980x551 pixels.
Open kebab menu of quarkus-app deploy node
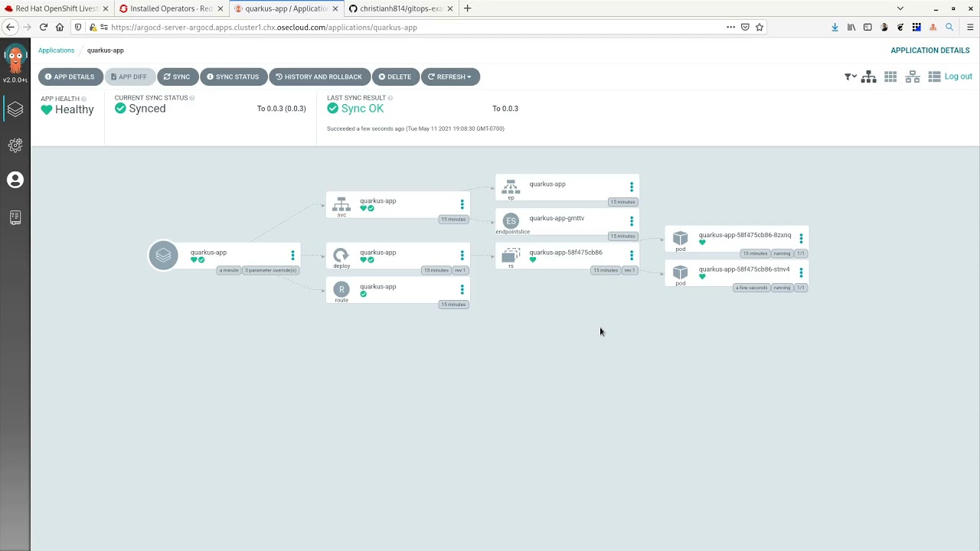(x=462, y=256)
